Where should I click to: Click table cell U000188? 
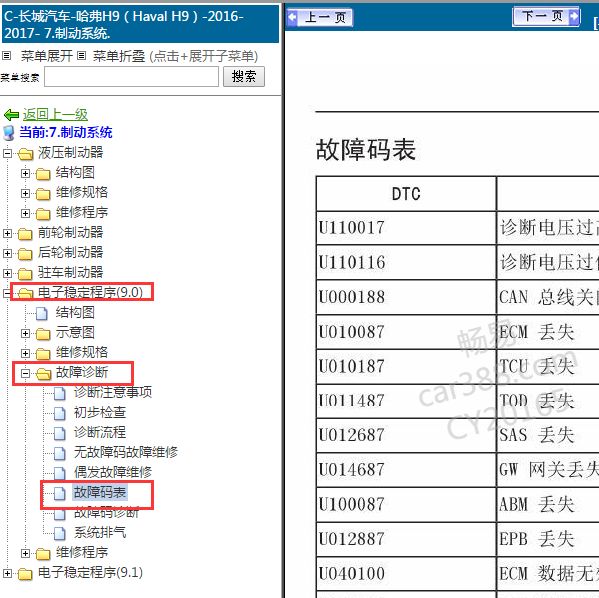point(406,297)
